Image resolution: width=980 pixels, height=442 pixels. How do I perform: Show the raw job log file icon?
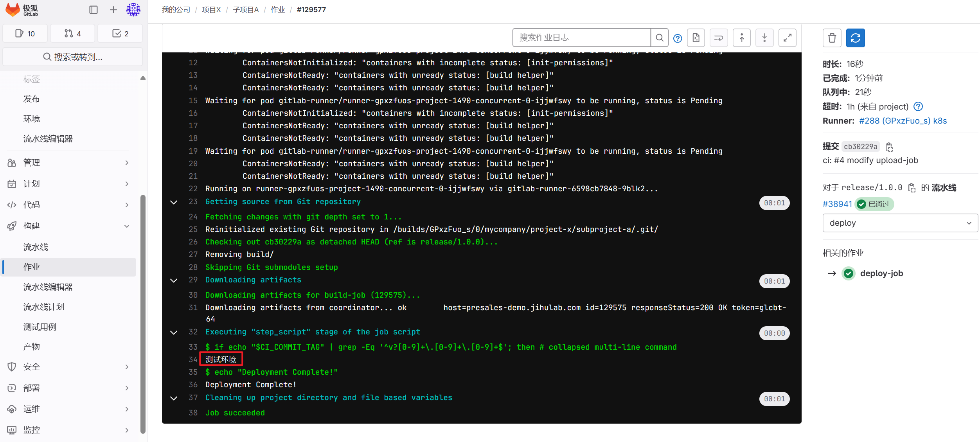pyautogui.click(x=696, y=38)
